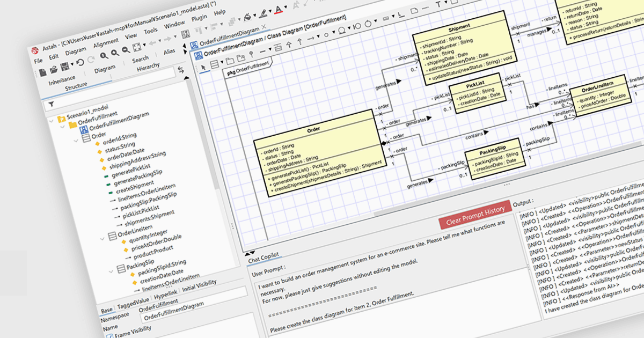Collapse the OrderFulfillment package node
The height and width of the screenshot is (338, 644).
pyautogui.click(x=62, y=127)
